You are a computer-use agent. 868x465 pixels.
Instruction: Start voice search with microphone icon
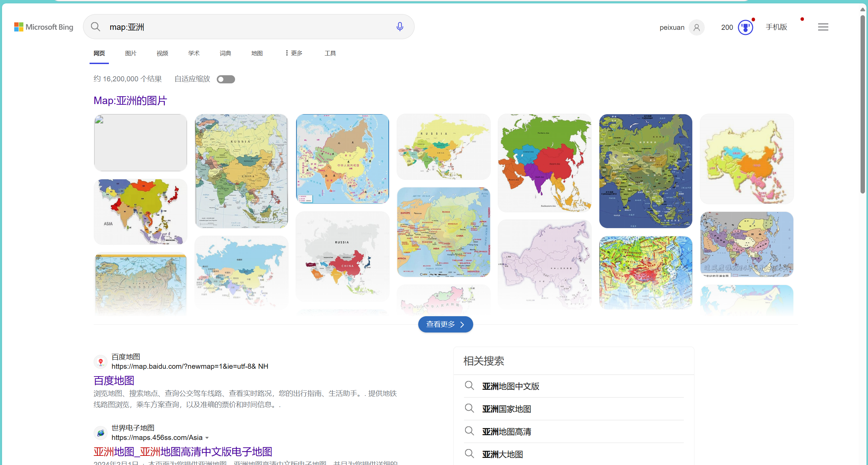pyautogui.click(x=400, y=26)
